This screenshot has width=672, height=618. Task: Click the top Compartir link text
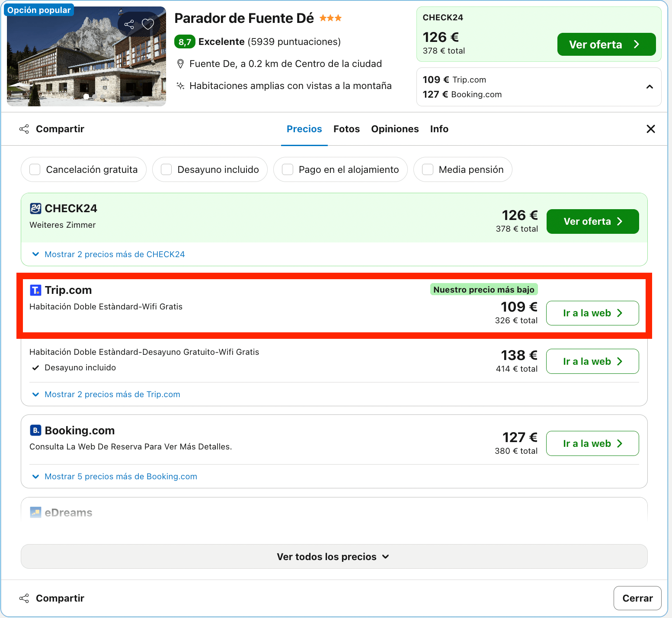click(x=60, y=129)
